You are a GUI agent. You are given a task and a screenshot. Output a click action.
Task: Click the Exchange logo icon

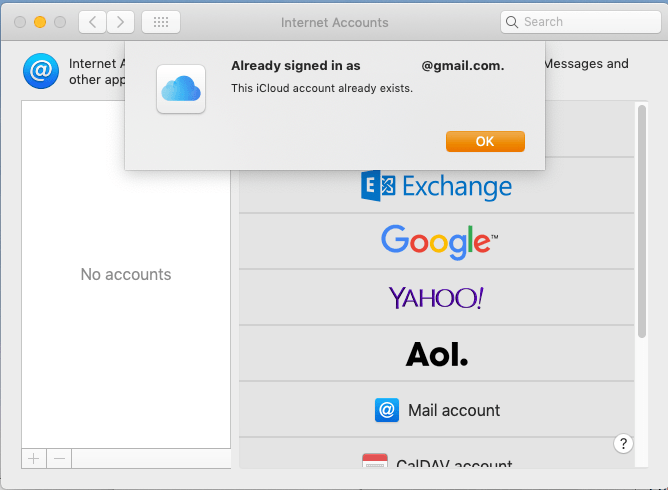[x=378, y=186]
